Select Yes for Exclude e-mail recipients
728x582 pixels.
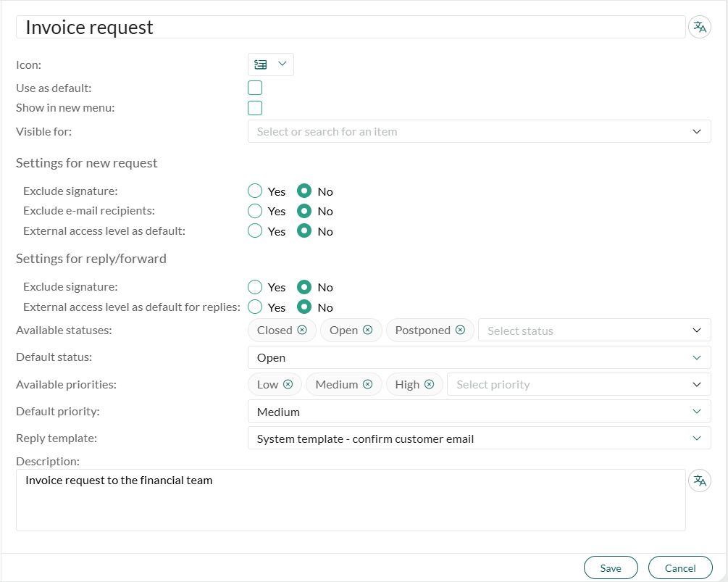tap(255, 211)
